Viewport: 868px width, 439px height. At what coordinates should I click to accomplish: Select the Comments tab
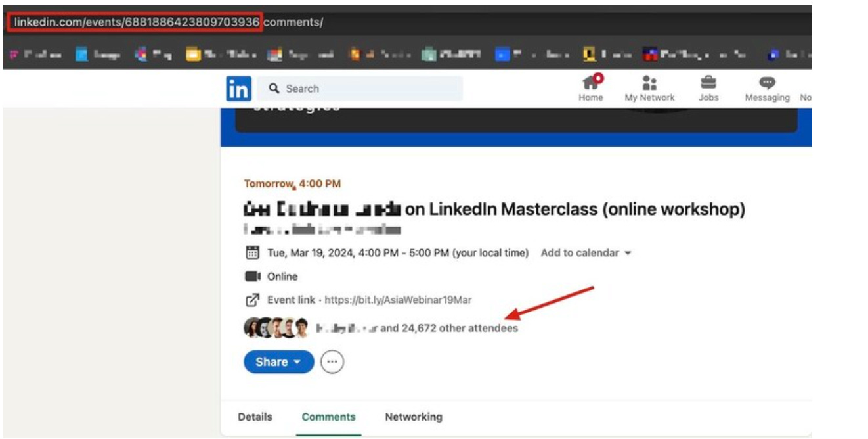point(328,417)
